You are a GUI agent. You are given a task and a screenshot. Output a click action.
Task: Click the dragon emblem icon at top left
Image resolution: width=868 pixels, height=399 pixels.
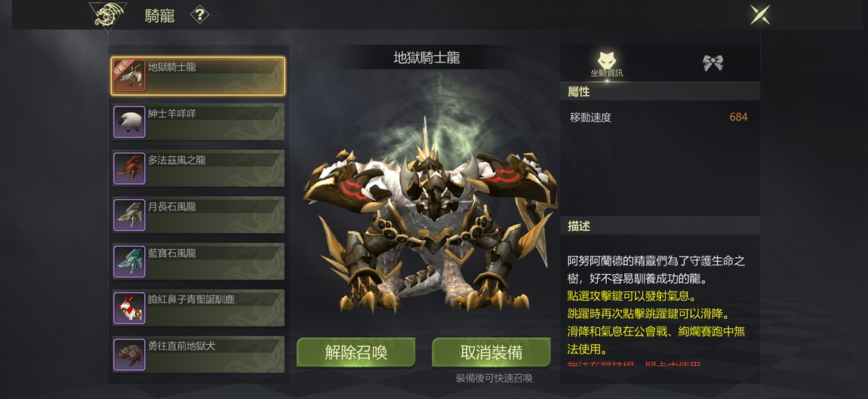pyautogui.click(x=108, y=17)
